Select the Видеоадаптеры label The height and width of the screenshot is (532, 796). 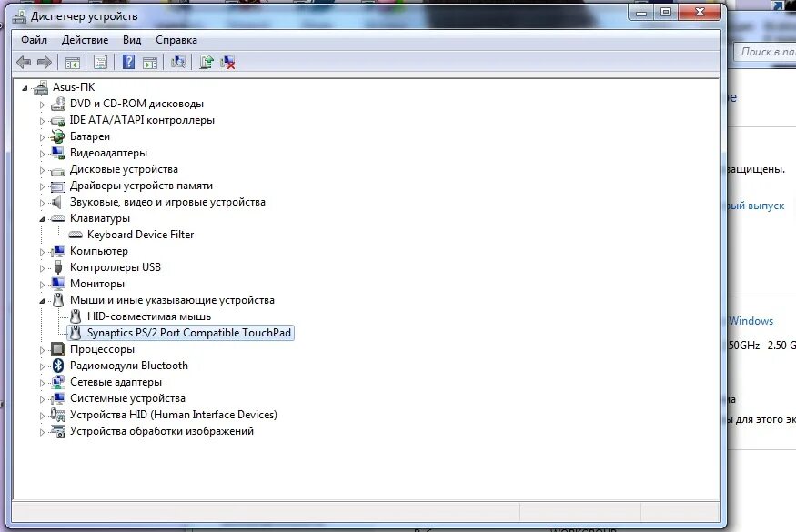108,153
